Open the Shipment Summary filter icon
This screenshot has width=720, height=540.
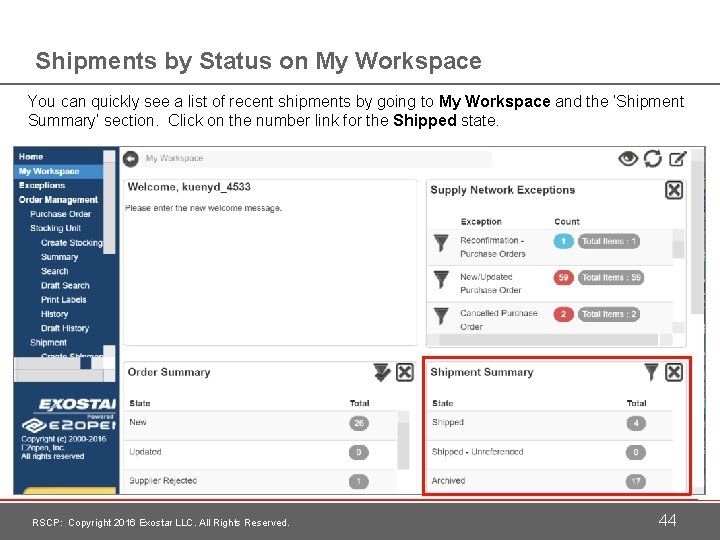pyautogui.click(x=651, y=372)
